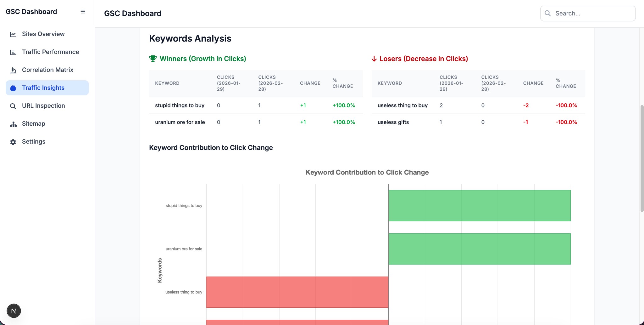Click +100.0% for stupid things to buy
644x325 pixels.
coord(344,105)
